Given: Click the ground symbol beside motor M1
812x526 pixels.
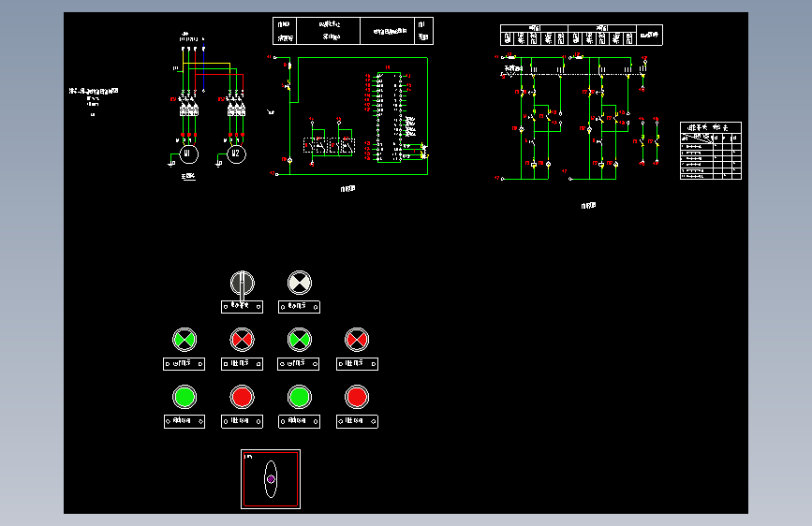Looking at the screenshot, I should pyautogui.click(x=171, y=164).
